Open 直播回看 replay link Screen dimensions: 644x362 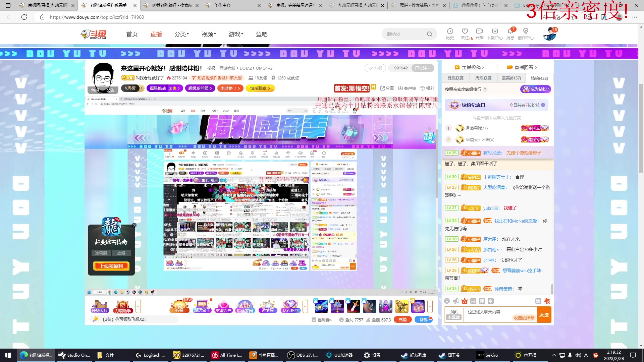click(522, 67)
